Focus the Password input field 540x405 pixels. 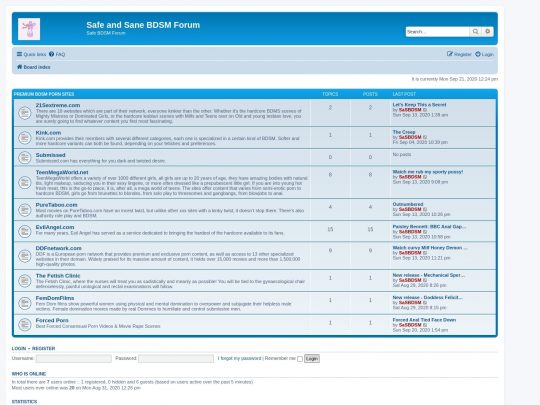[x=176, y=359]
